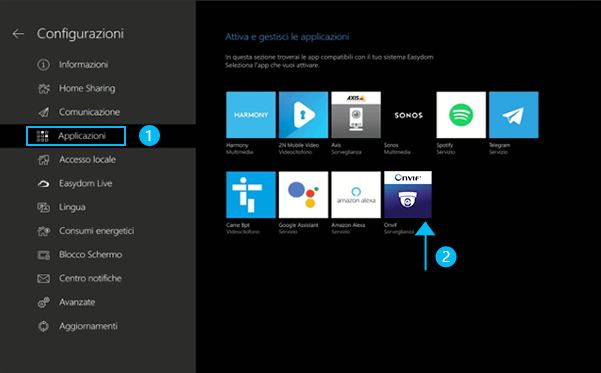Image resolution: width=601 pixels, height=373 pixels.
Task: Click the Lingua translation icon
Action: click(43, 207)
